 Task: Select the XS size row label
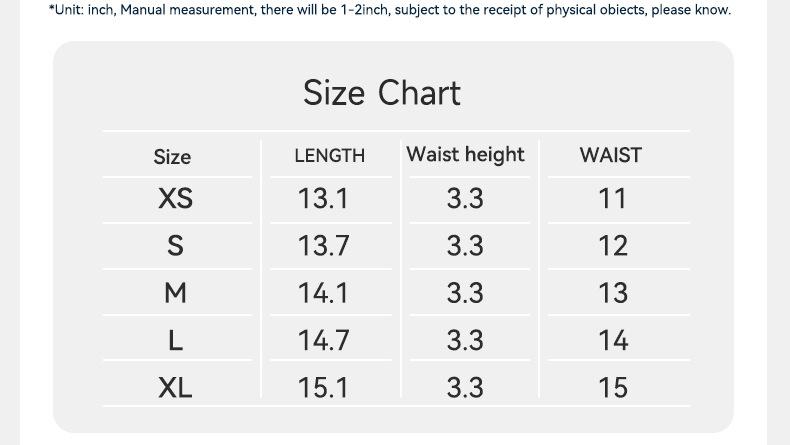(x=175, y=199)
